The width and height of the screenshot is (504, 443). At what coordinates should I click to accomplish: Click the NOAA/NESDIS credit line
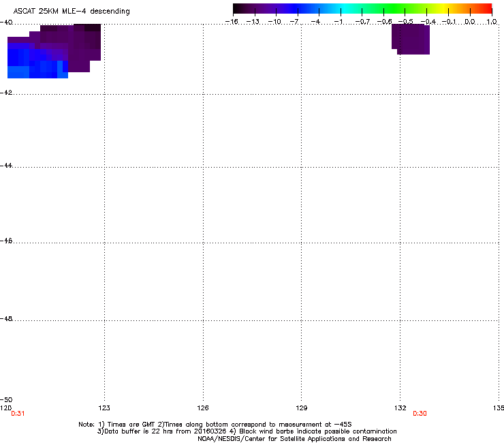294,439
